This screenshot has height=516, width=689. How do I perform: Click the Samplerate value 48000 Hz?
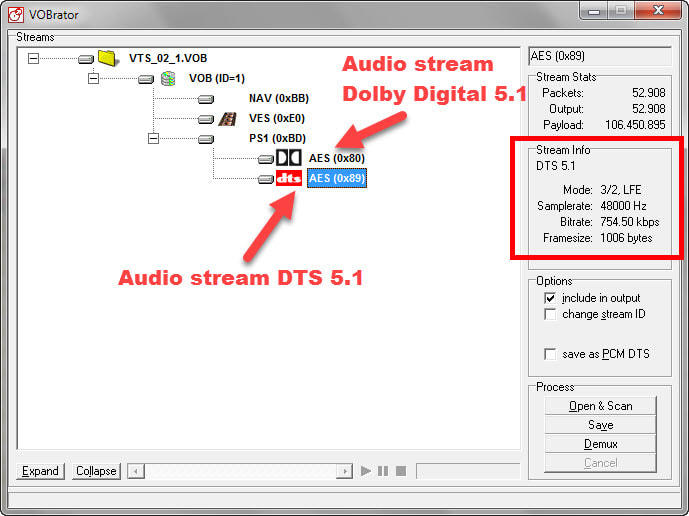[x=623, y=206]
